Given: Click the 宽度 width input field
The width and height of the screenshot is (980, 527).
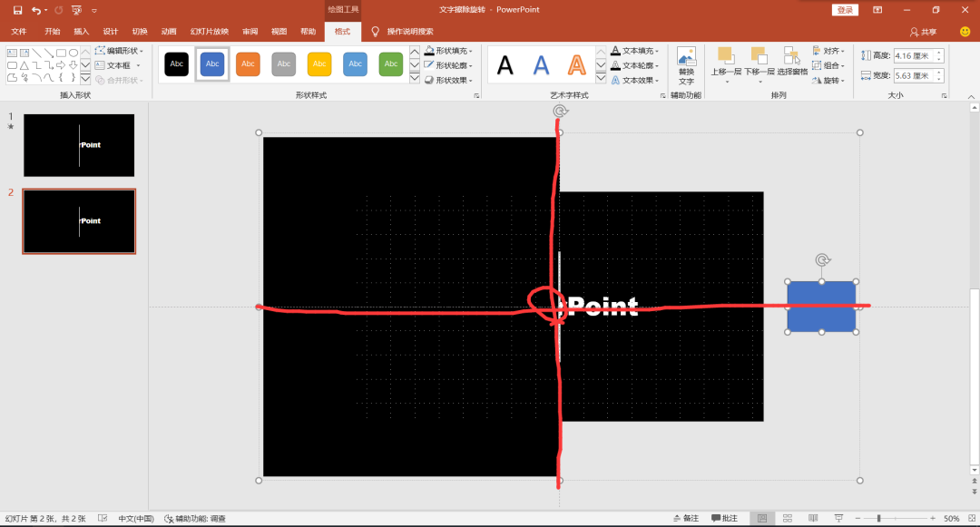Looking at the screenshot, I should pyautogui.click(x=914, y=75).
